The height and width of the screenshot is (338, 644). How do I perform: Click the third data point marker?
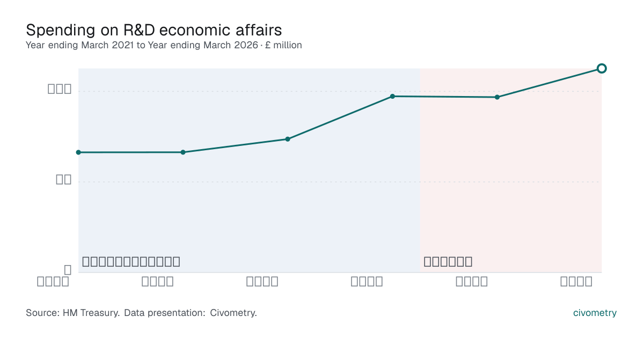[288, 139]
